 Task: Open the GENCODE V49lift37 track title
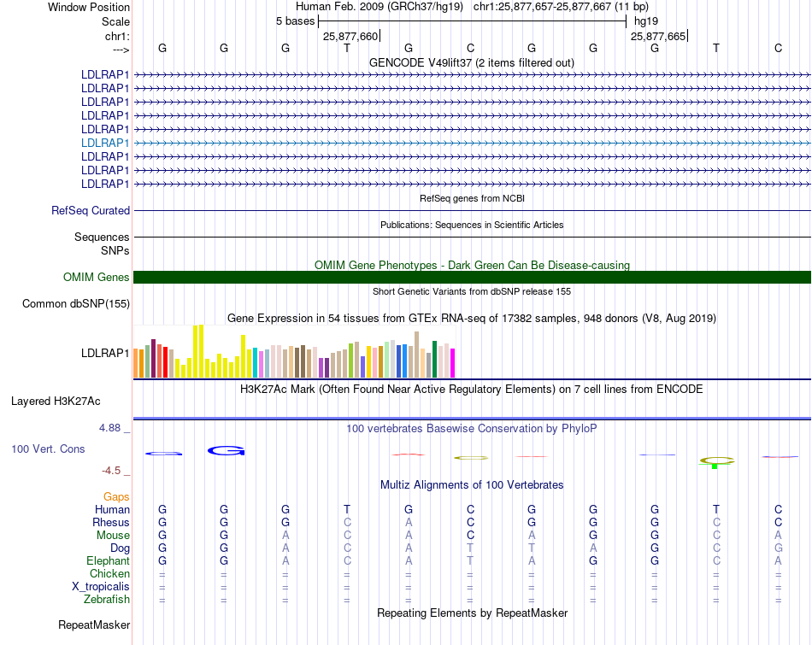pyautogui.click(x=471, y=62)
